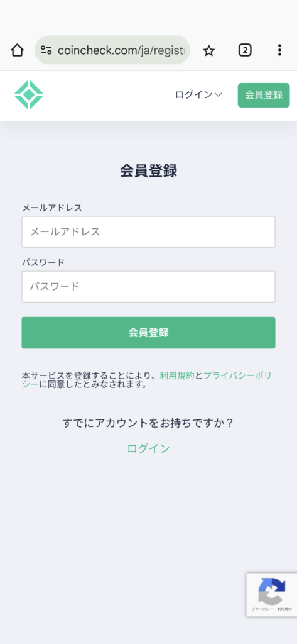Viewport: 297px width, 644px height.
Task: Open the プライバシーポリシー link
Action: (237, 375)
